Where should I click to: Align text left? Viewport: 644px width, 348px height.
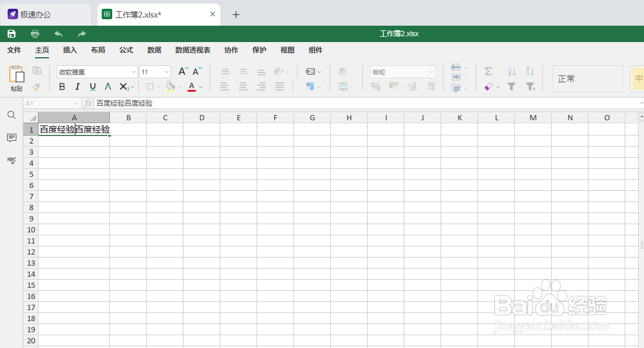224,86
